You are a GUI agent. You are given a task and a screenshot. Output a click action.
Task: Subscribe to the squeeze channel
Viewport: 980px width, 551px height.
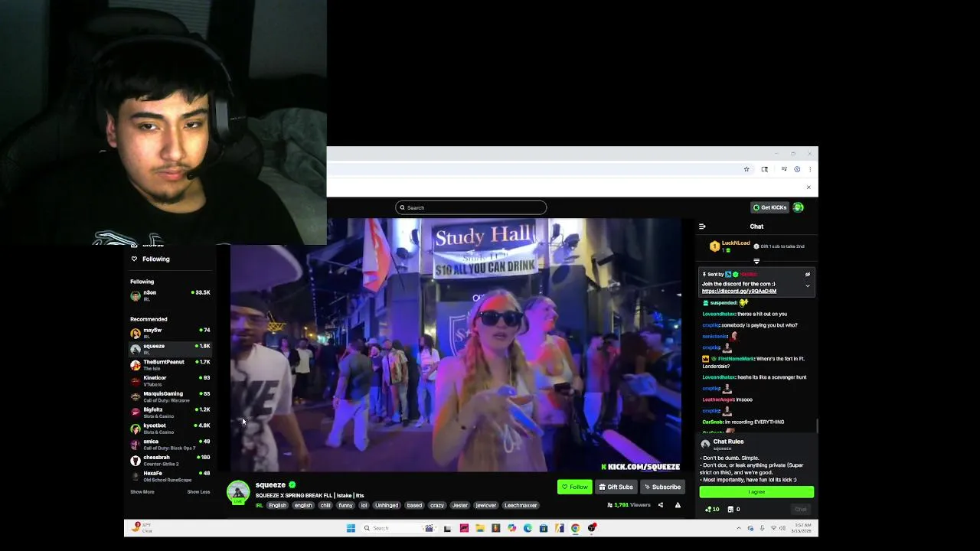click(x=663, y=487)
